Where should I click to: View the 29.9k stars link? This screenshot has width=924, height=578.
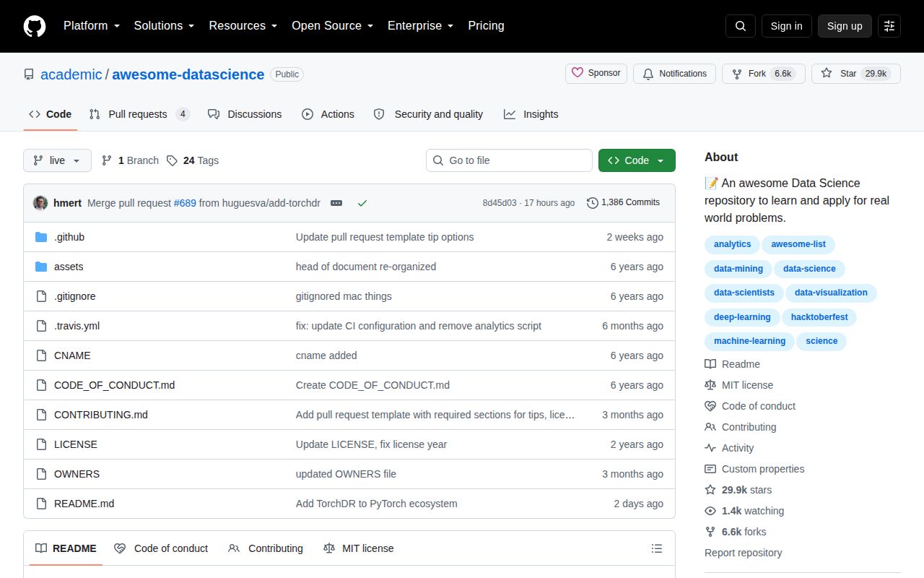point(738,490)
